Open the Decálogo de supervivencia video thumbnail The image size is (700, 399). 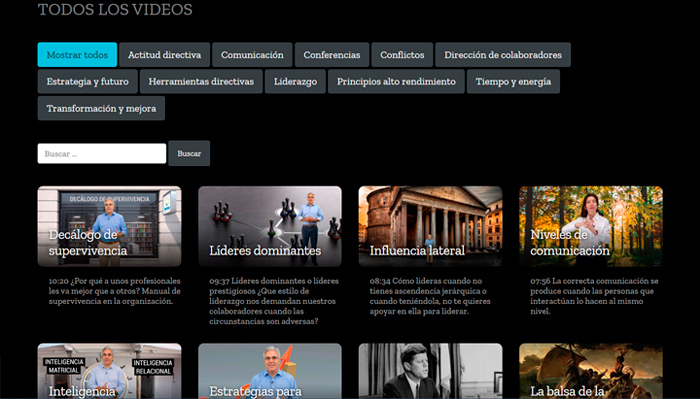tap(109, 226)
